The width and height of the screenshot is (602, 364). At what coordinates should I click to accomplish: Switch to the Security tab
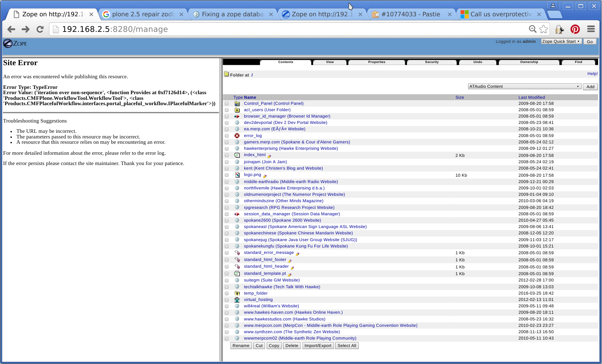(x=431, y=62)
